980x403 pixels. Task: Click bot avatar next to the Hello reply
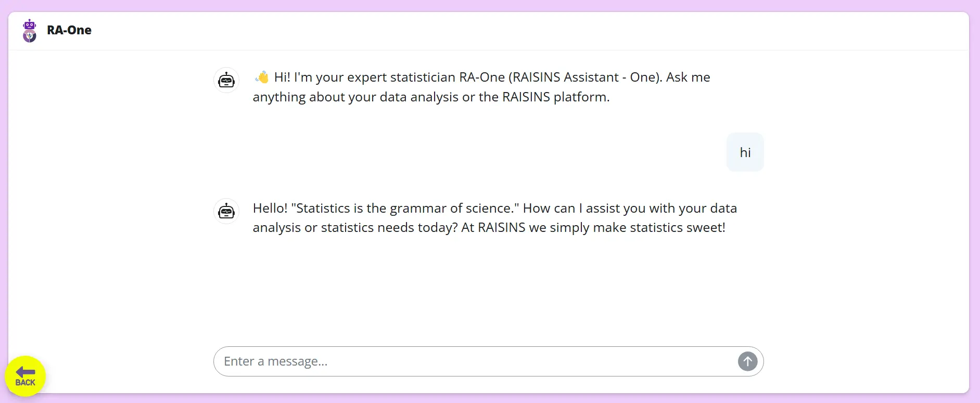coord(226,212)
